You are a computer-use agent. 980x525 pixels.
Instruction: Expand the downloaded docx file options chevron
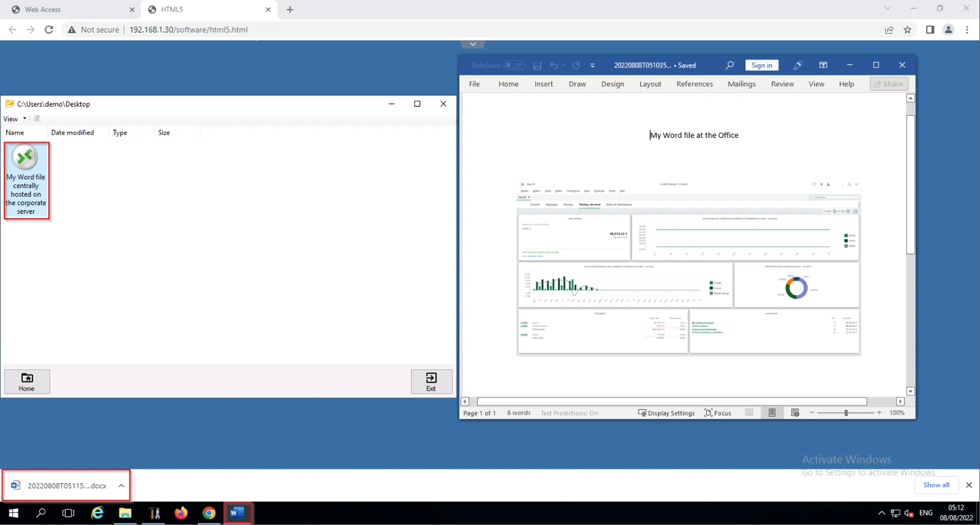pyautogui.click(x=121, y=486)
